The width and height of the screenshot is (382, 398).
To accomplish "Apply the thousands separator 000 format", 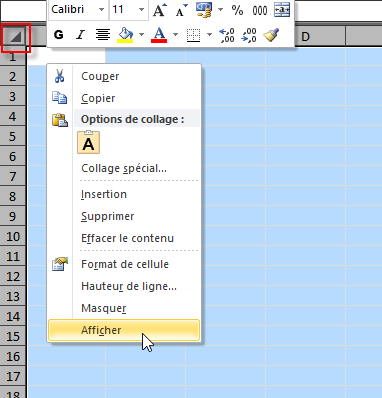I will coord(260,11).
